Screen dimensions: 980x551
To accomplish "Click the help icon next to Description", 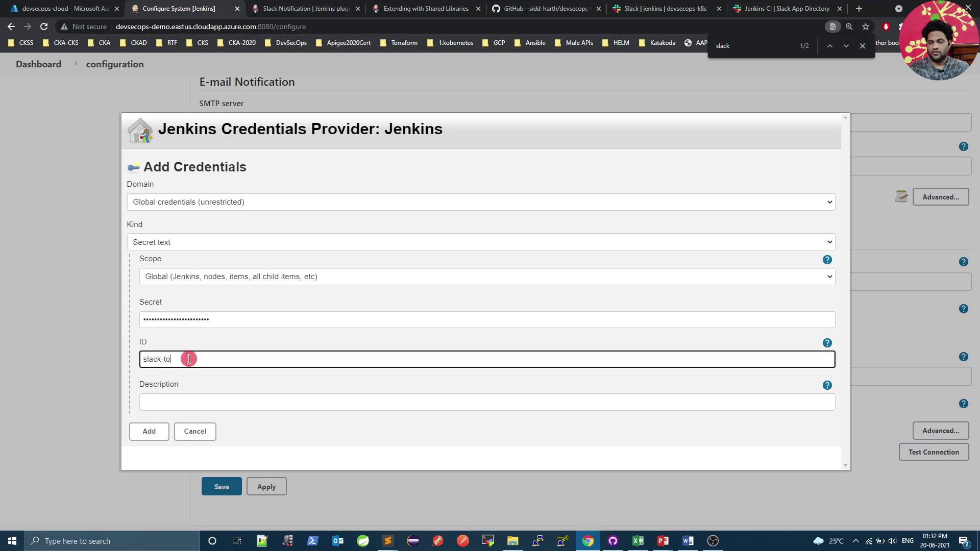I will [827, 386].
